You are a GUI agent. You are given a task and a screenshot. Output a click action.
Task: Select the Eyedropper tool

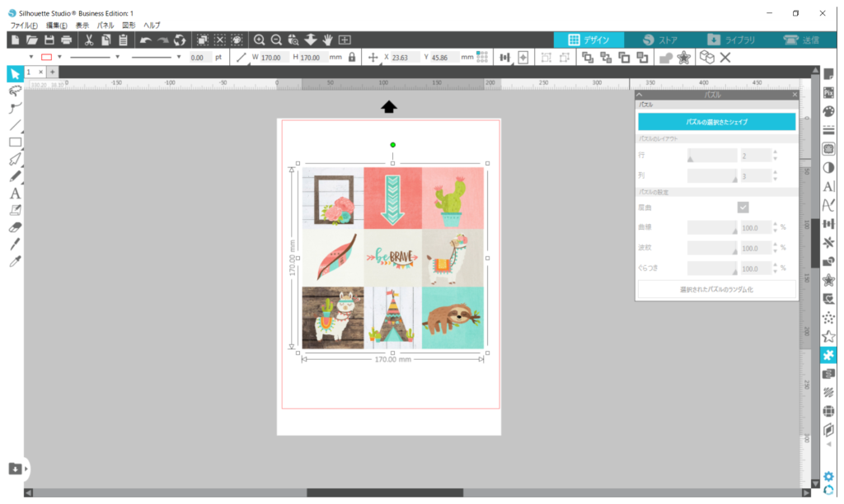15,261
